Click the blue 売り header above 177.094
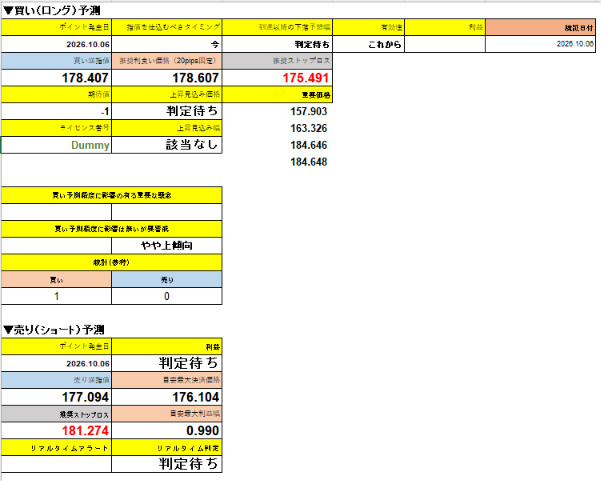The height and width of the screenshot is (481, 601). (x=56, y=380)
